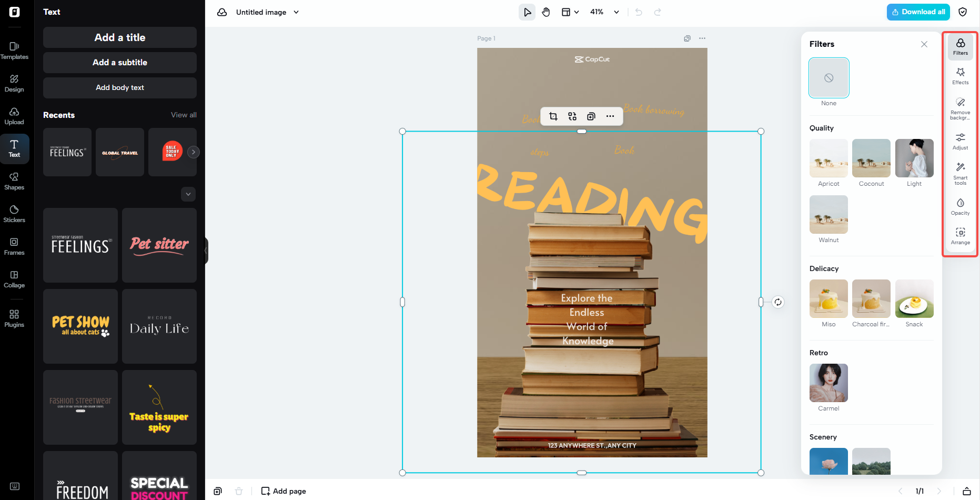Open the Untitled image name dropdown

click(296, 12)
